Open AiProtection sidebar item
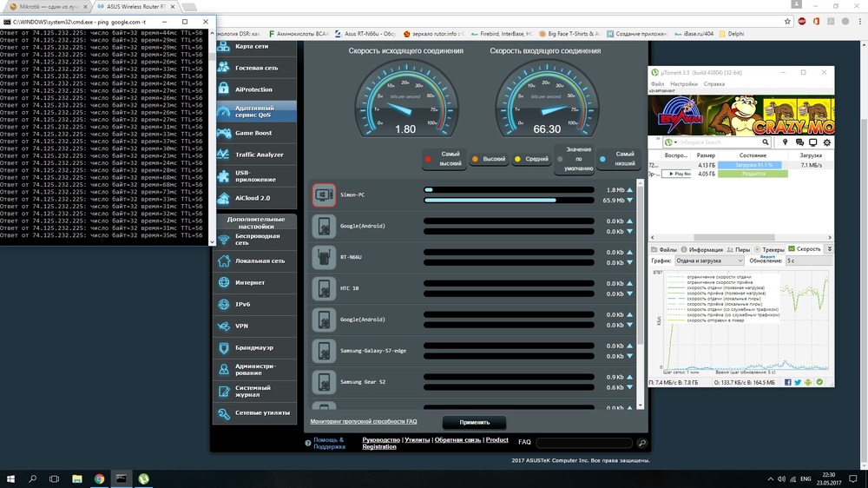 pos(256,89)
